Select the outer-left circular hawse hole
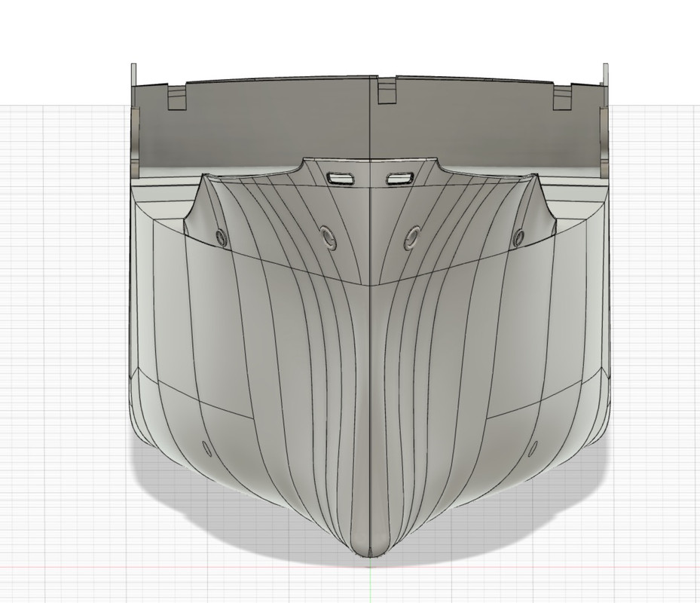The height and width of the screenshot is (603, 700). pyautogui.click(x=221, y=237)
